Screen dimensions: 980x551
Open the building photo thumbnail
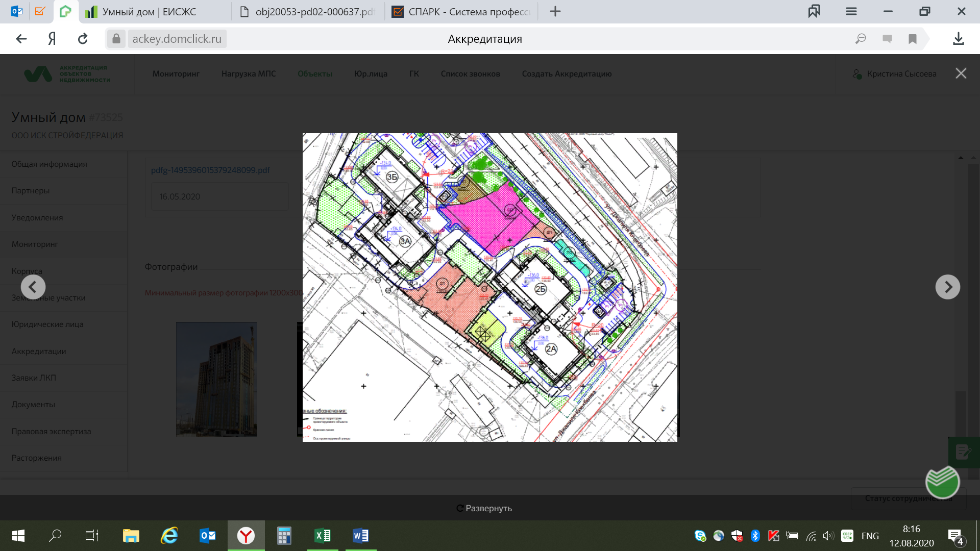click(x=216, y=379)
